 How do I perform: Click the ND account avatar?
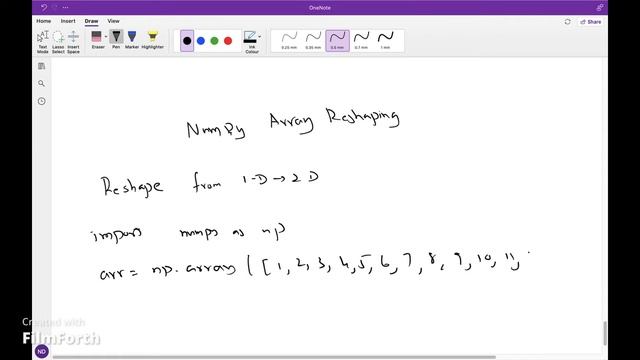pos(42,351)
